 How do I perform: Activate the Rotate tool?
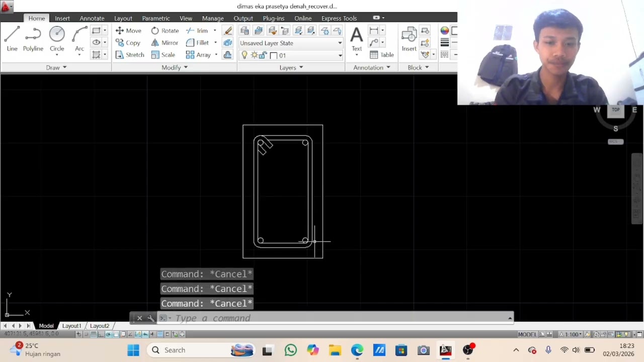point(165,31)
